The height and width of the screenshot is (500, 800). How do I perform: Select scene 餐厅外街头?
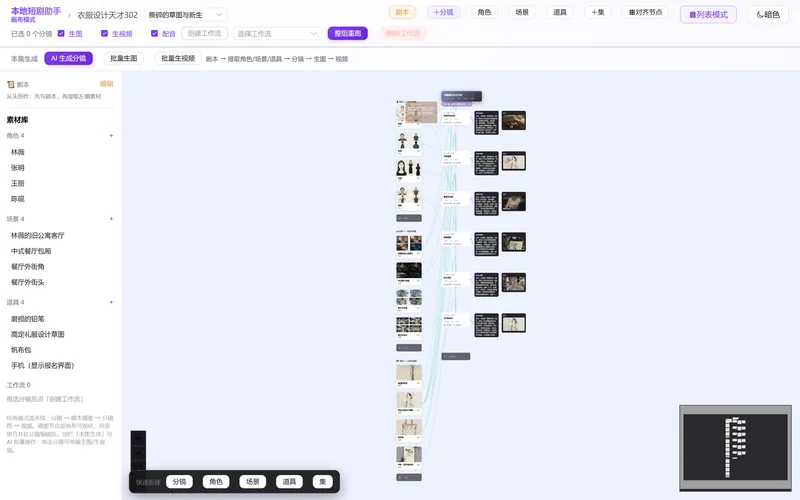click(28, 282)
